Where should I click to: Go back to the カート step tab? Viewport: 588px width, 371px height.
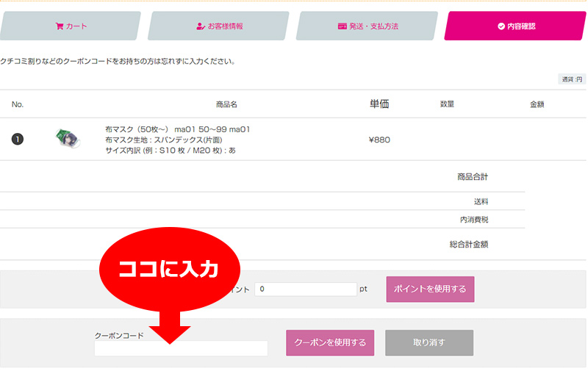point(71,26)
